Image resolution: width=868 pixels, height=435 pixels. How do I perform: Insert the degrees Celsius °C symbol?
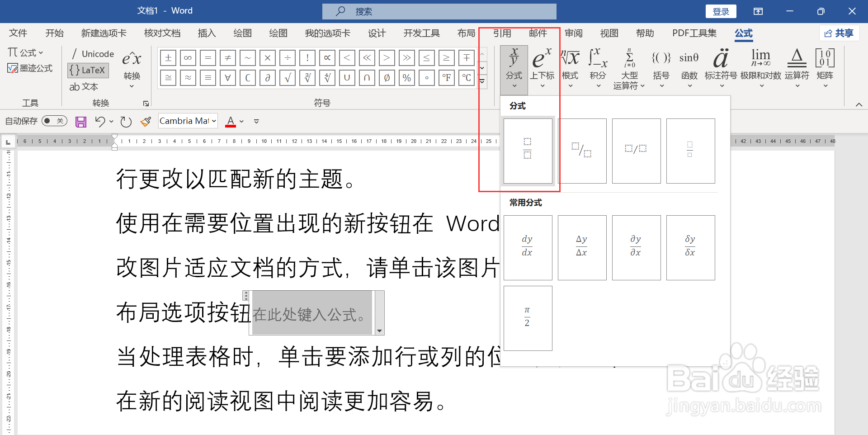coord(467,78)
